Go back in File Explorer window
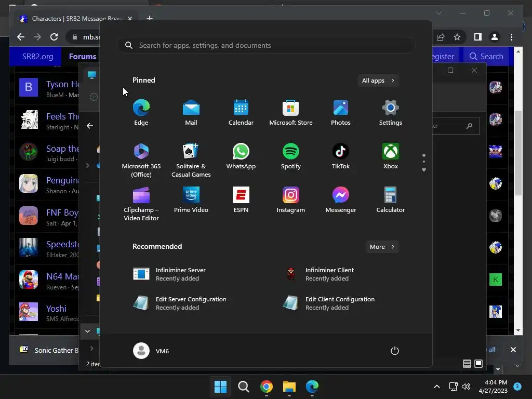 [89, 126]
